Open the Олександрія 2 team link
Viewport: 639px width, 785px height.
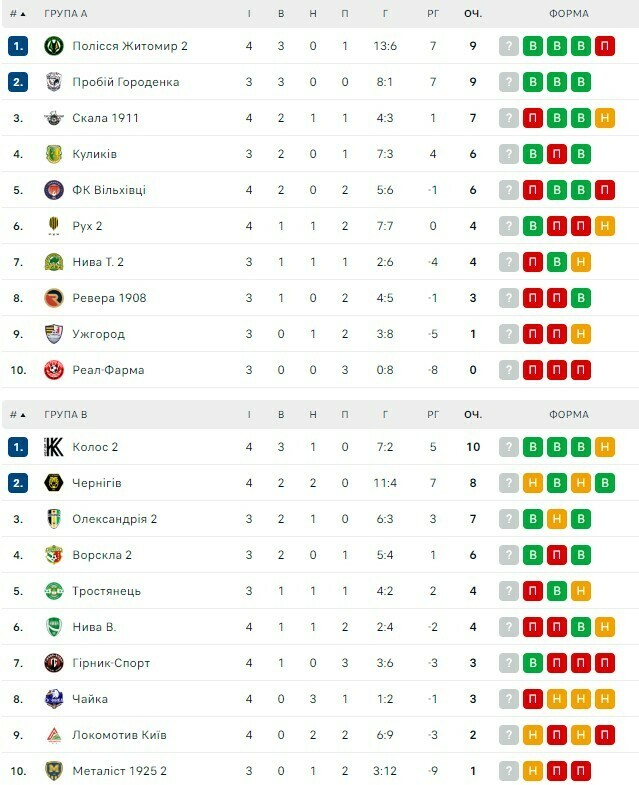[114, 519]
